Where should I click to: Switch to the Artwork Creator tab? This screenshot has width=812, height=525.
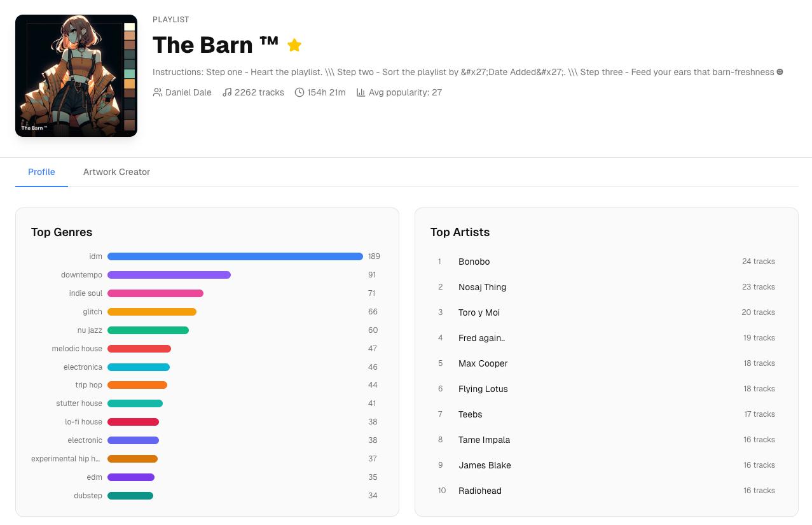pyautogui.click(x=116, y=172)
